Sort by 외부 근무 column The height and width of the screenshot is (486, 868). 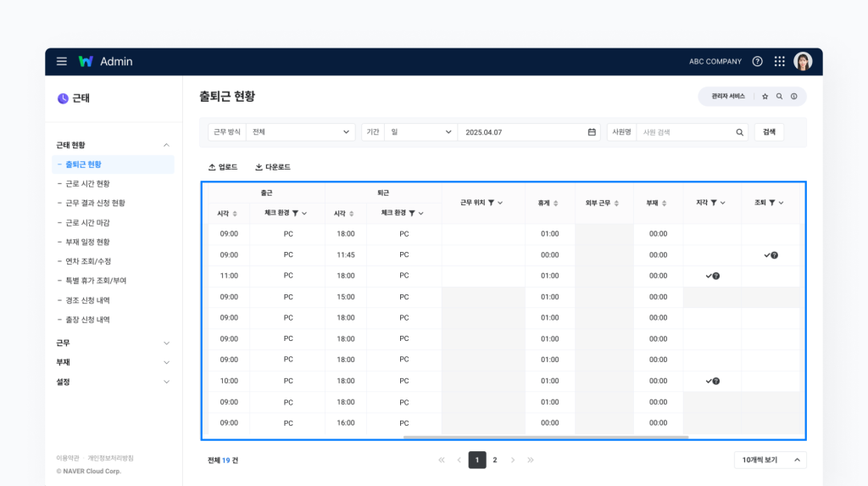(616, 204)
